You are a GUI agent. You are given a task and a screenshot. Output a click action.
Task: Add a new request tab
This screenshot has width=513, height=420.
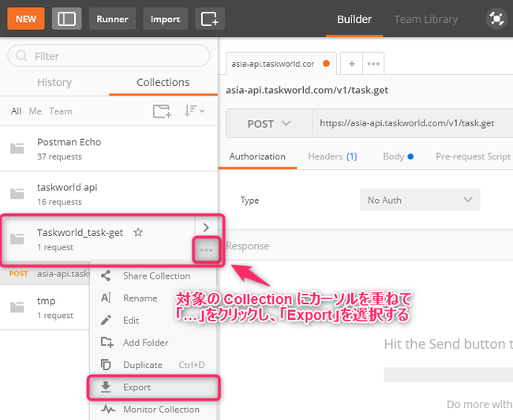(352, 63)
